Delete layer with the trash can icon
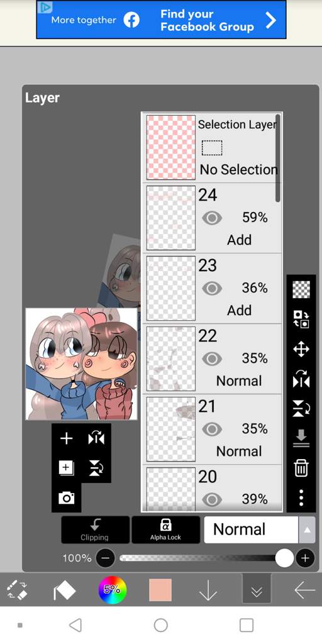This screenshot has width=322, height=644. click(301, 468)
